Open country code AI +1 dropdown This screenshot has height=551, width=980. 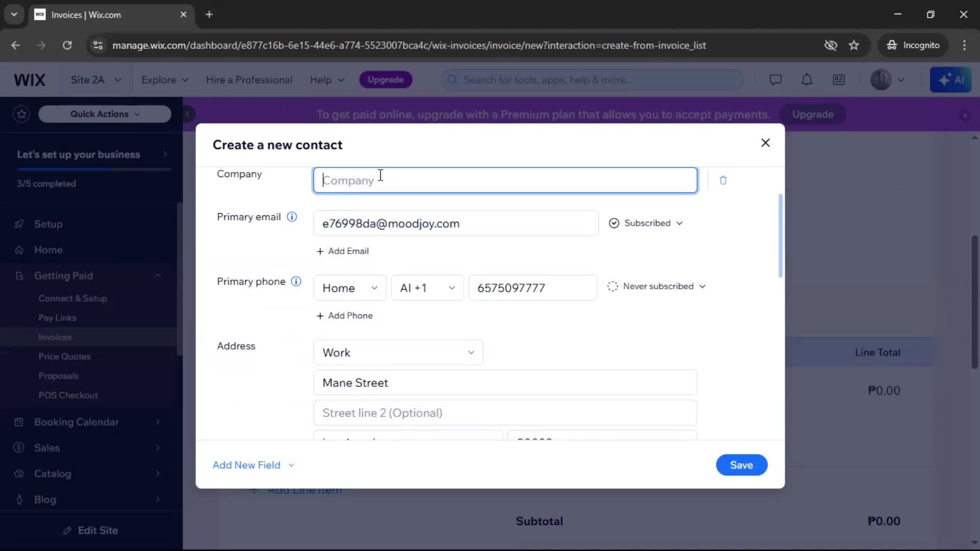click(427, 288)
